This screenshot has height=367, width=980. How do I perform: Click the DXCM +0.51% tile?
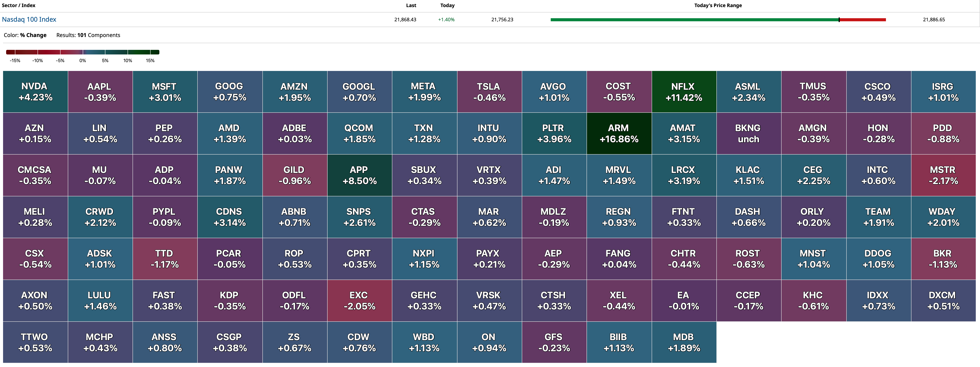tap(943, 301)
